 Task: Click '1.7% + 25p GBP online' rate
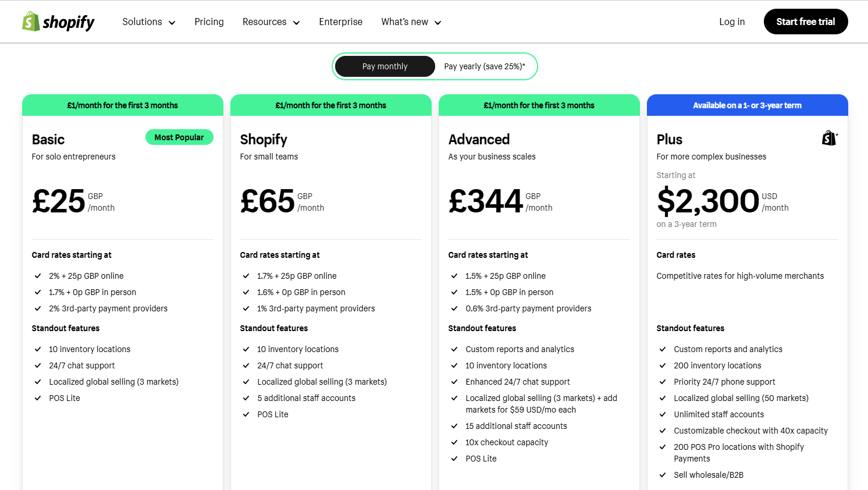(297, 276)
